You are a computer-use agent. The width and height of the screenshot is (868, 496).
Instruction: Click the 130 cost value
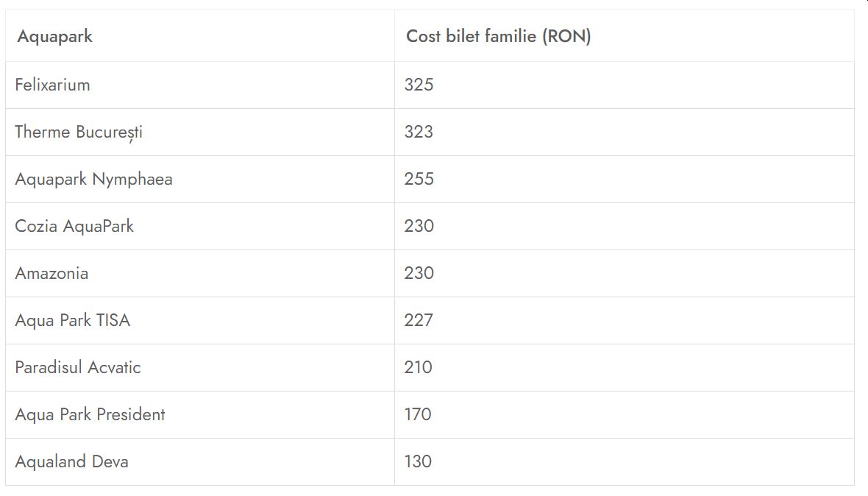tap(418, 461)
